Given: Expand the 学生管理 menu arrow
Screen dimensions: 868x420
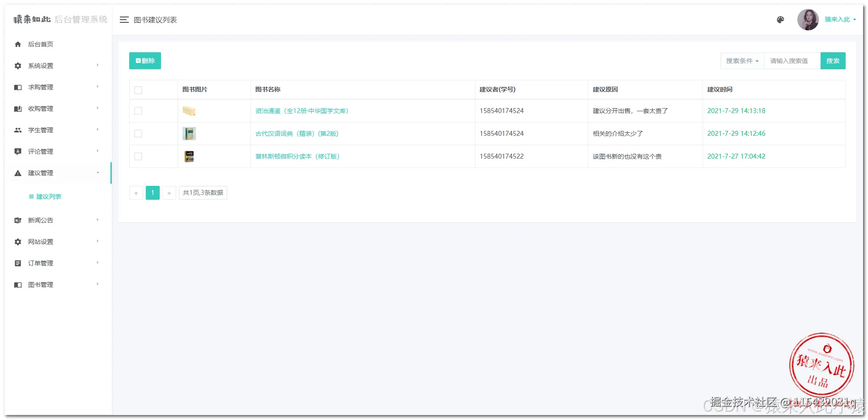Looking at the screenshot, I should [x=97, y=130].
